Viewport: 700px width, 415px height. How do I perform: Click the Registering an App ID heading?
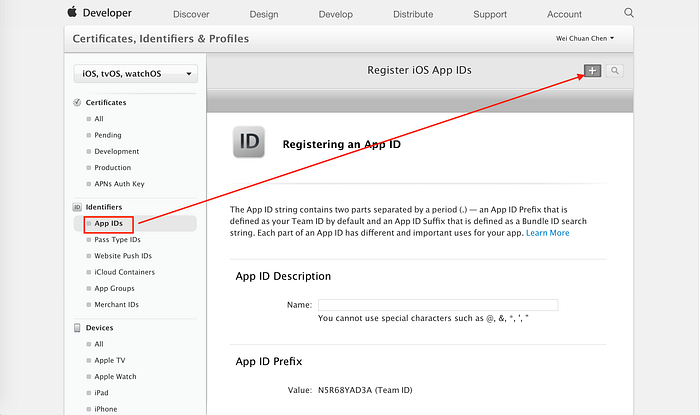pyautogui.click(x=342, y=144)
